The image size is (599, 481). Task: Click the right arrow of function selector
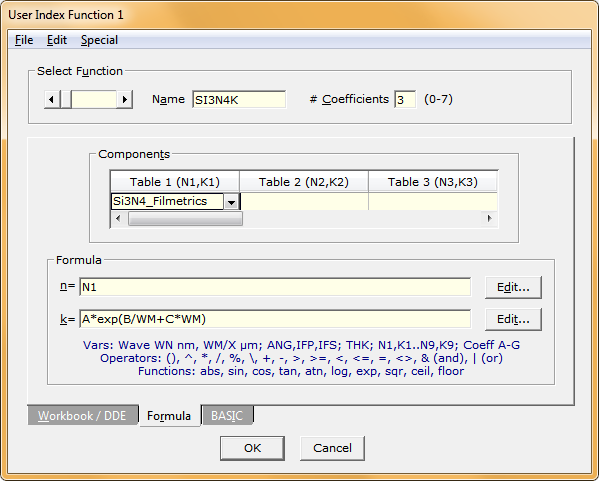point(125,100)
